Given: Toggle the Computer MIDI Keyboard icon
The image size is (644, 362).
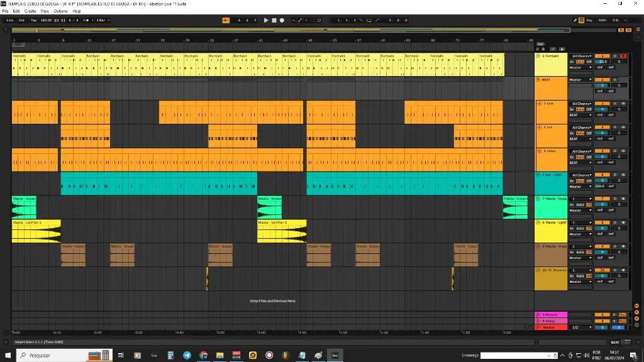Looking at the screenshot, I should click(x=582, y=20).
